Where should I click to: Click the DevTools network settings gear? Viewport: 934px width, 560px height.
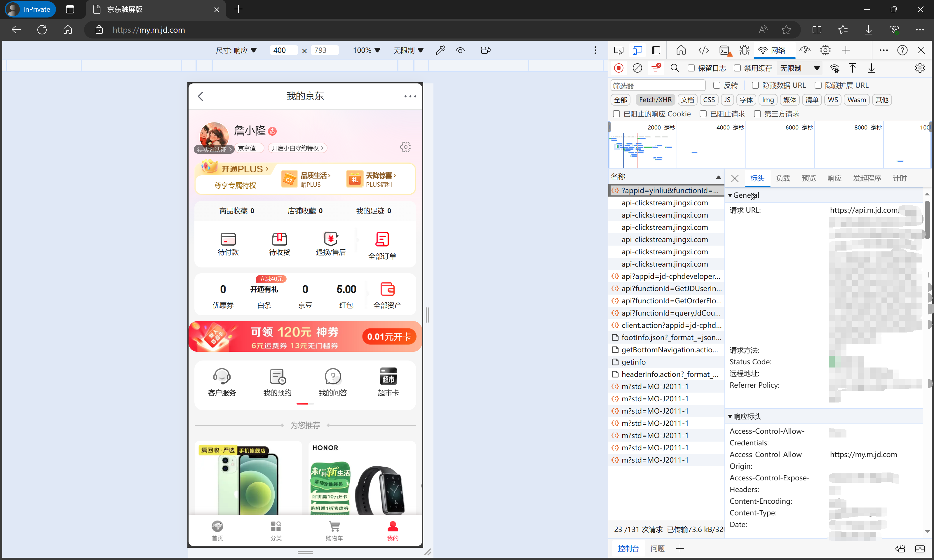pyautogui.click(x=920, y=68)
